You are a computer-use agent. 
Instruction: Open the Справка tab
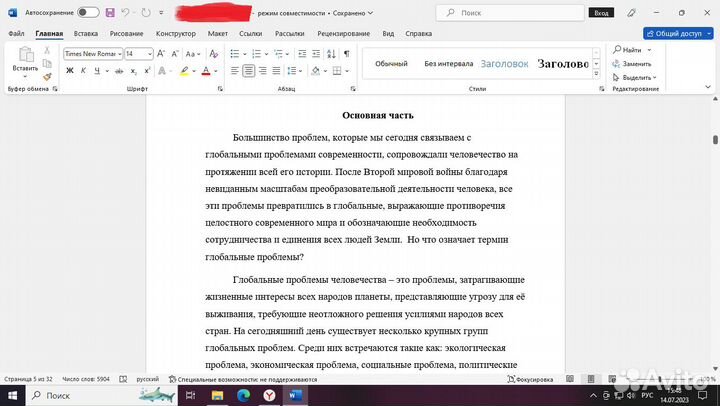(418, 34)
